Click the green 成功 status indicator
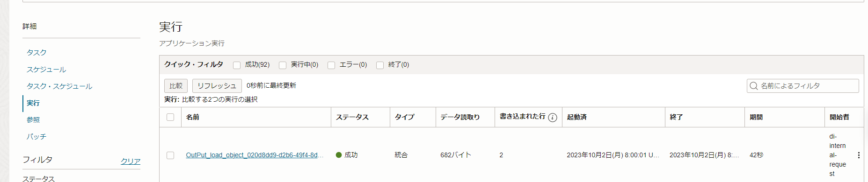The image size is (868, 182). [x=339, y=155]
